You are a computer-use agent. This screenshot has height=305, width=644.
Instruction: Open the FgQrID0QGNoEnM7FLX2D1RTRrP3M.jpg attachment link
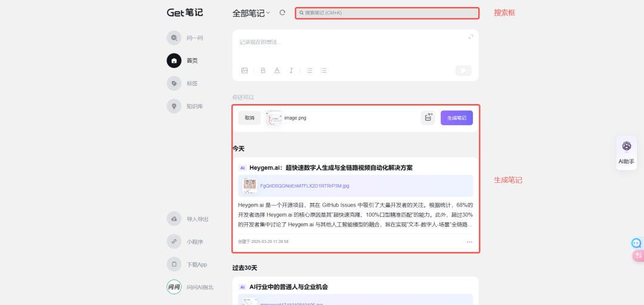pos(305,186)
